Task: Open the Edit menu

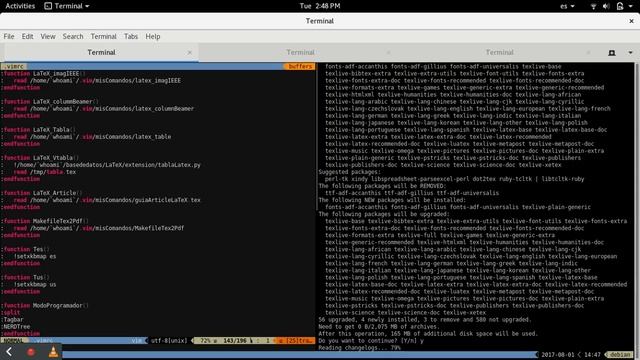Action: click(27, 36)
